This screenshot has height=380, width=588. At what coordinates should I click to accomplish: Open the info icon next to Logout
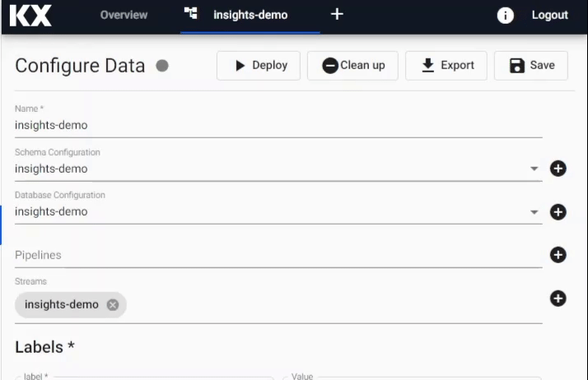coord(505,16)
